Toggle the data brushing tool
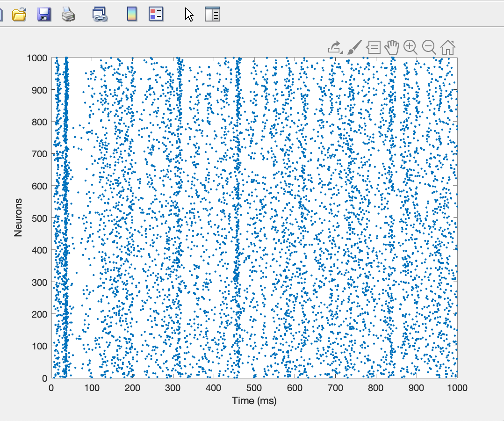Screen dimensions: 504x421 (354, 47)
